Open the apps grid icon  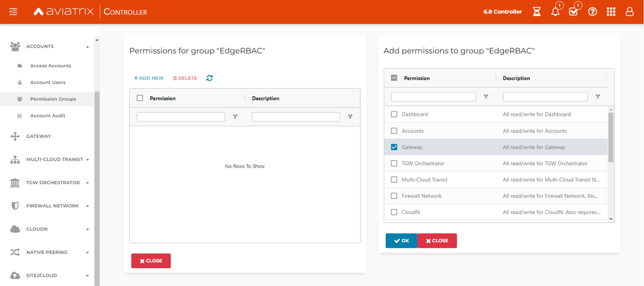tap(611, 12)
